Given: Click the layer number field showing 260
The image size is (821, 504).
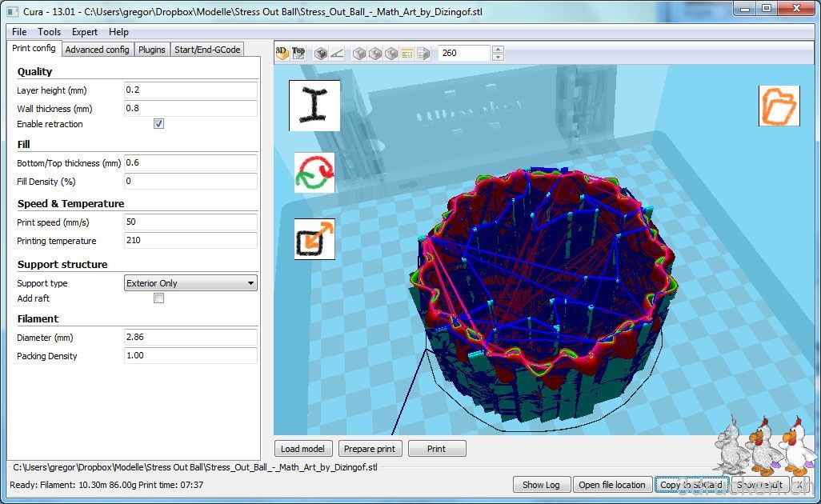Looking at the screenshot, I should (x=464, y=53).
